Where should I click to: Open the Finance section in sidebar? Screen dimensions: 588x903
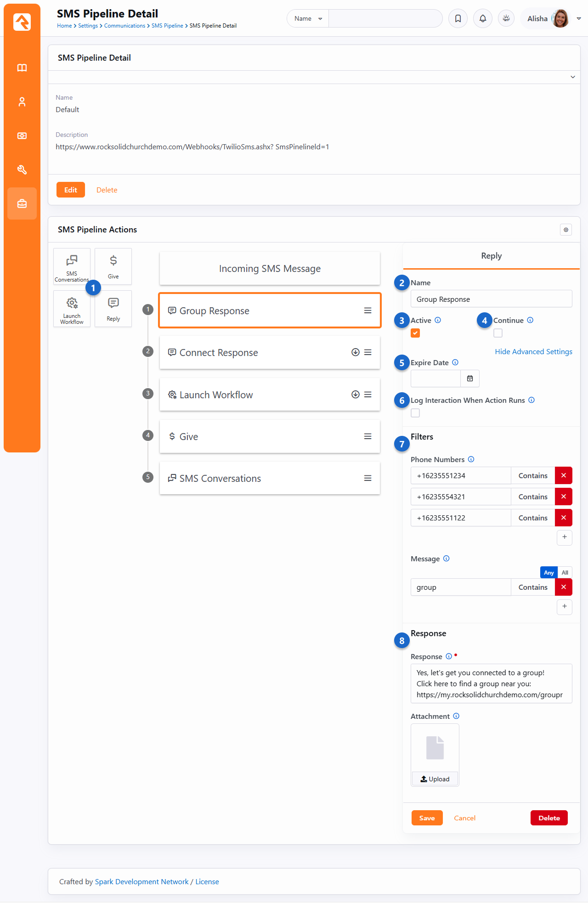(x=22, y=136)
